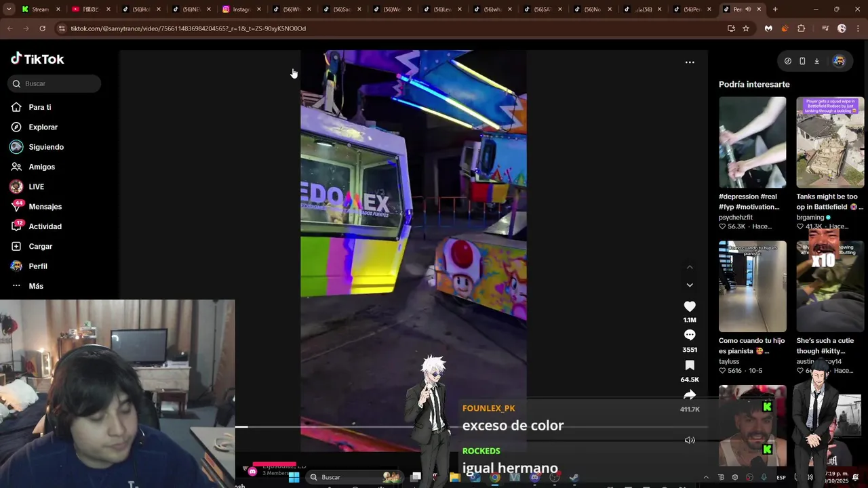
Task: Click the tiktok.com address bar URL
Action: point(189,28)
